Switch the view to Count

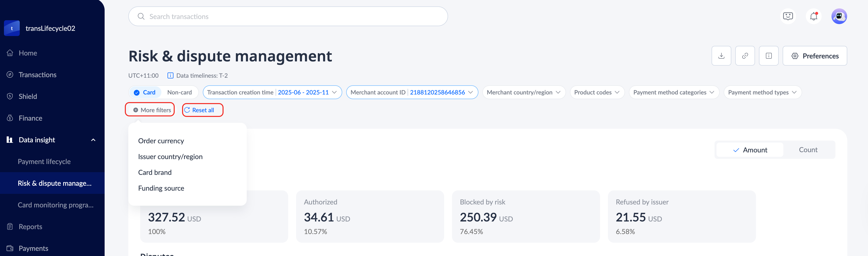point(808,150)
